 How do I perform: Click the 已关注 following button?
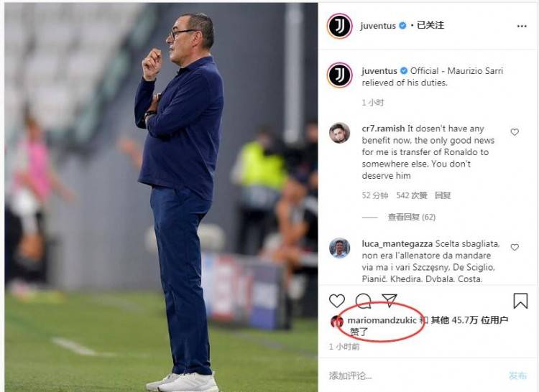pos(430,25)
